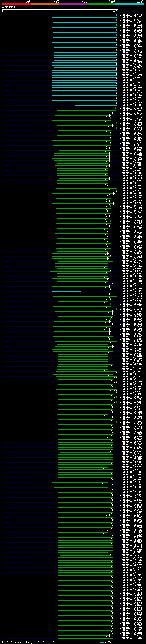Click the red 20% identity legend bar

point(16,4)
